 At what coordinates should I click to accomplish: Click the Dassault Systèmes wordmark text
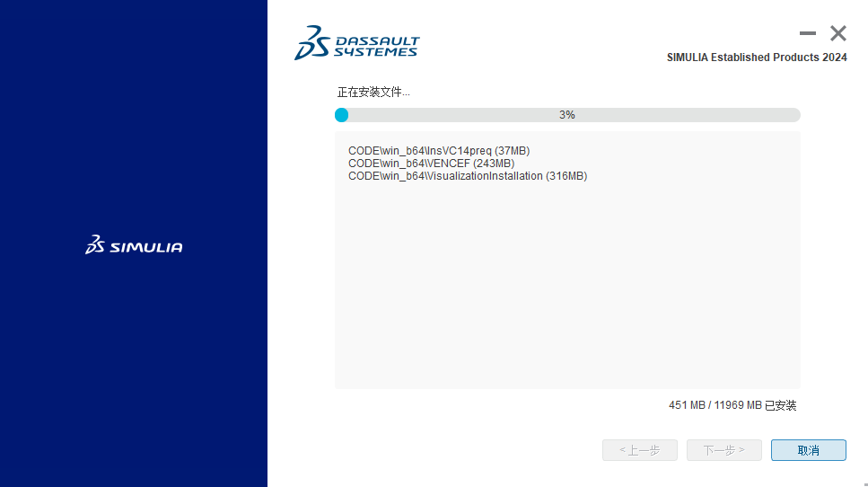click(x=376, y=47)
